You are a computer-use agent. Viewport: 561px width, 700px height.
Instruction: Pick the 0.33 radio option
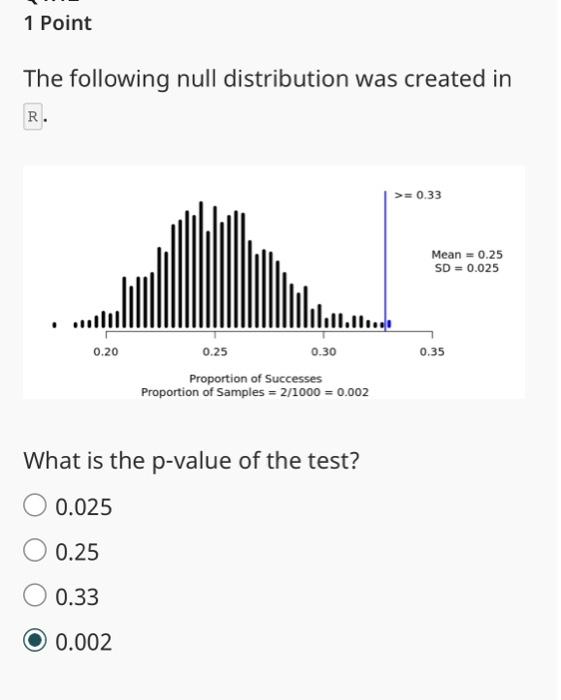click(35, 595)
